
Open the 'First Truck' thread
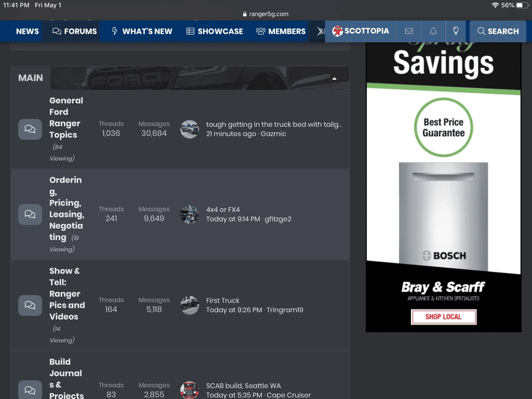click(x=223, y=300)
